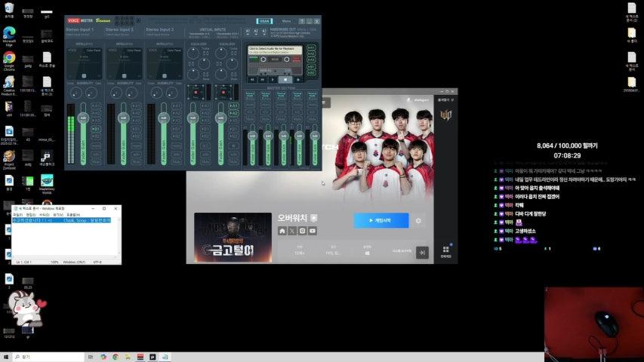Expand the A2 hardware out device selector

click(x=256, y=32)
